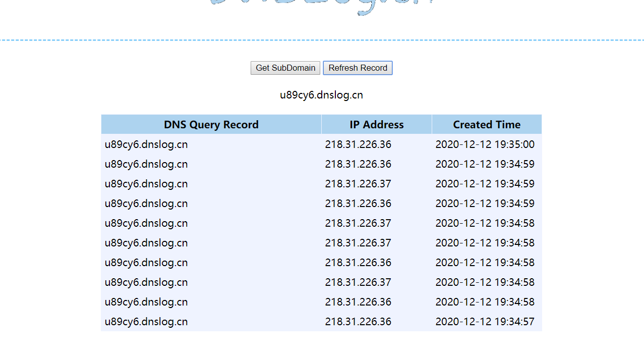This screenshot has height=354, width=644.
Task: Select the ninth row's IP 218.31.226.36
Action: 358,302
